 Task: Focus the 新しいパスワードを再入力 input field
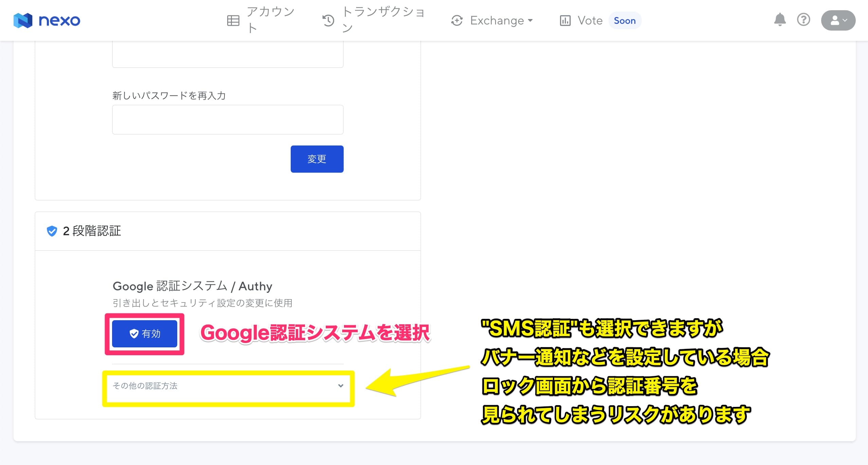(228, 120)
